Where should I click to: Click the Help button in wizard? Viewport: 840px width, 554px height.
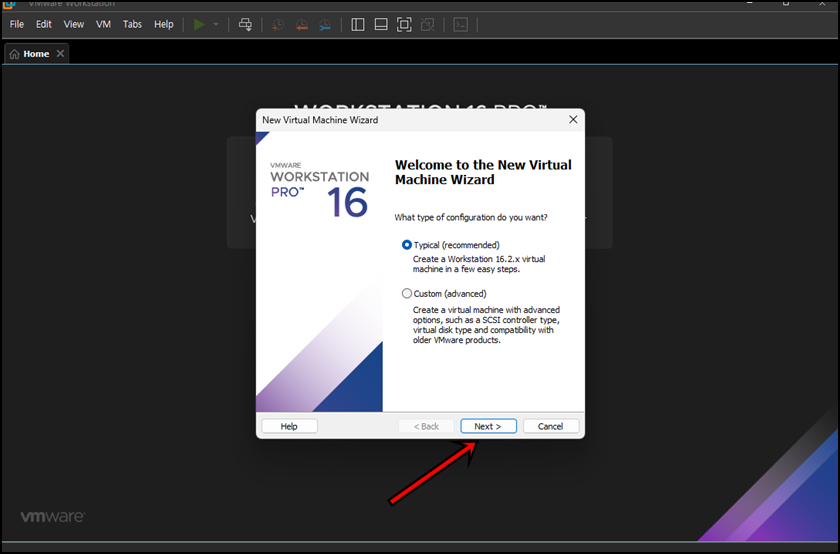pos(289,426)
